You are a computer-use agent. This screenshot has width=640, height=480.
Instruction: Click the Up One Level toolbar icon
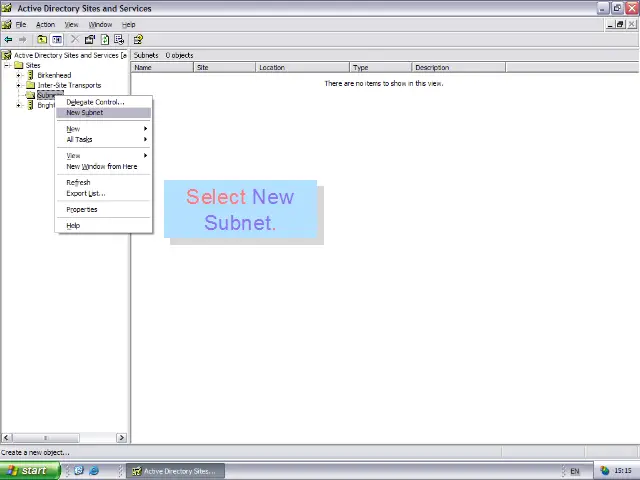pyautogui.click(x=41, y=40)
